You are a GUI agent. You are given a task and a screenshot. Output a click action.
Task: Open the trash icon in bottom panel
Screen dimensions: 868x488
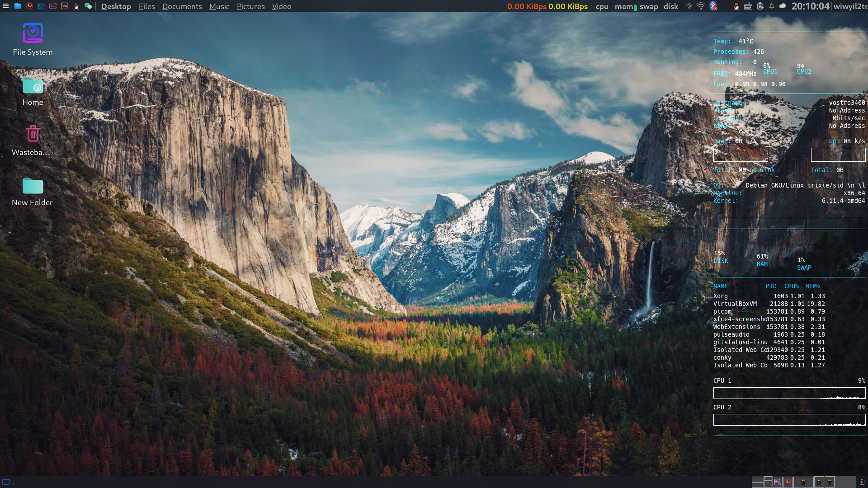[862, 482]
